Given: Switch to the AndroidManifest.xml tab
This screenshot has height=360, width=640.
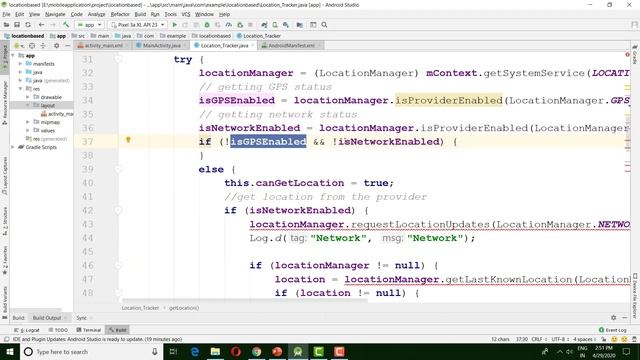Looking at the screenshot, I should click(x=291, y=45).
